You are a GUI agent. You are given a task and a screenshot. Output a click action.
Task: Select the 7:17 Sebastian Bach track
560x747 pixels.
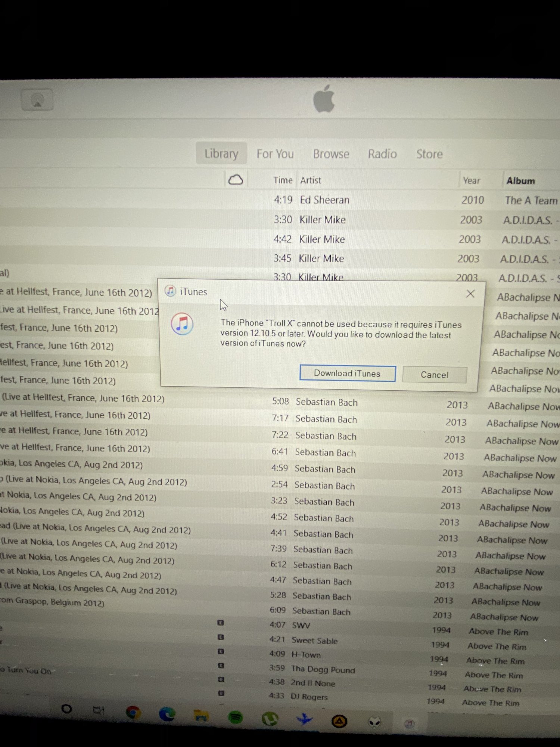(x=280, y=419)
